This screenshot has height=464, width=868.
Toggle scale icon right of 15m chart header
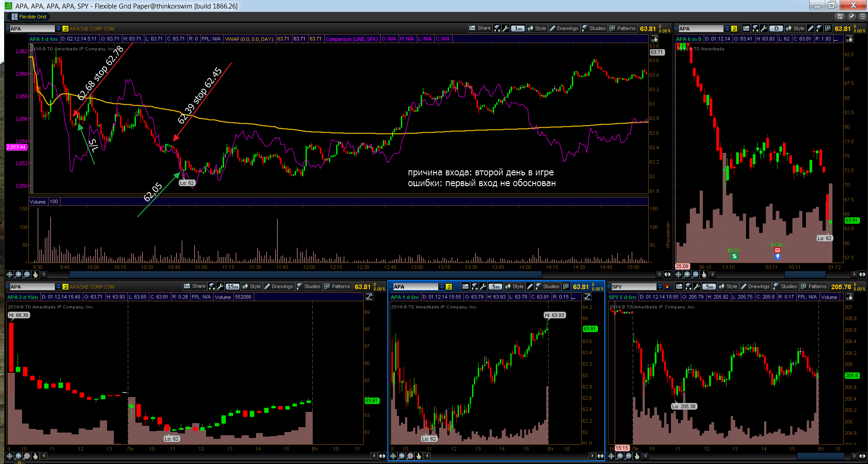coord(369,297)
